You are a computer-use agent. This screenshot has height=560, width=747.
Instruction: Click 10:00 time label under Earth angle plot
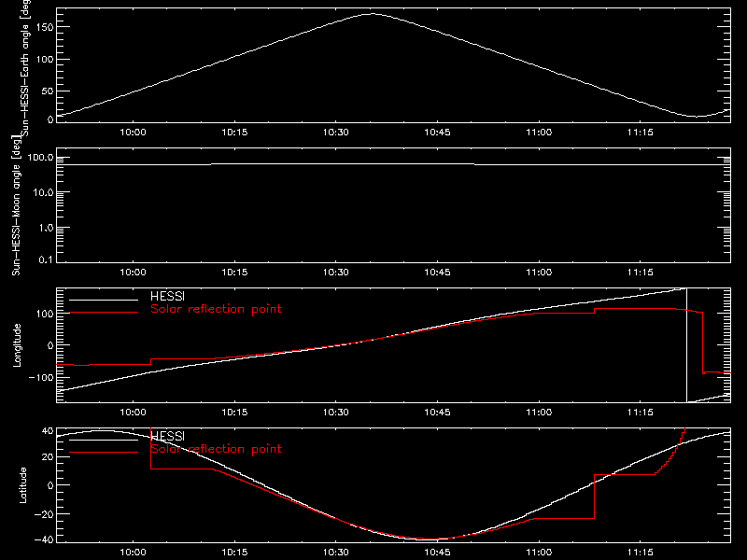133,133
